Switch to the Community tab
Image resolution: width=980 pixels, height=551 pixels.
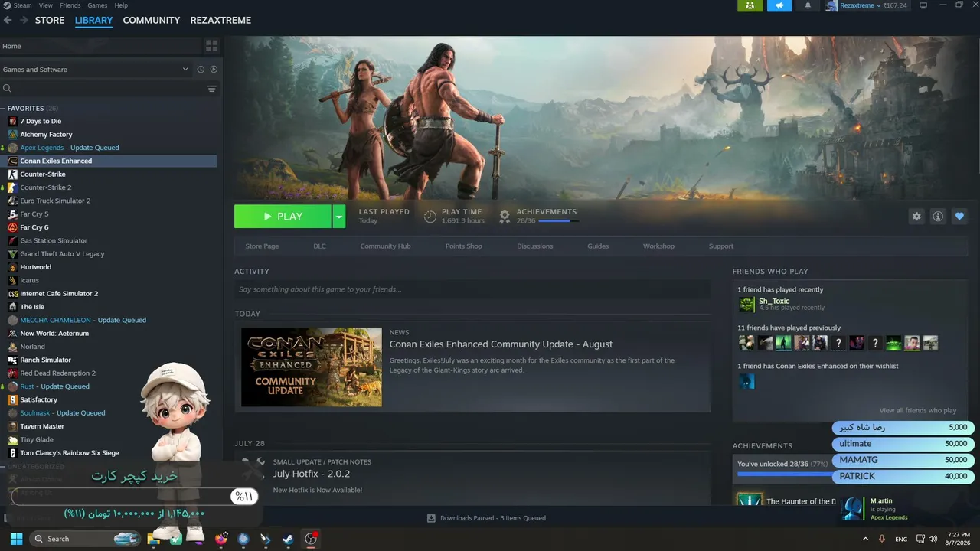coord(152,20)
